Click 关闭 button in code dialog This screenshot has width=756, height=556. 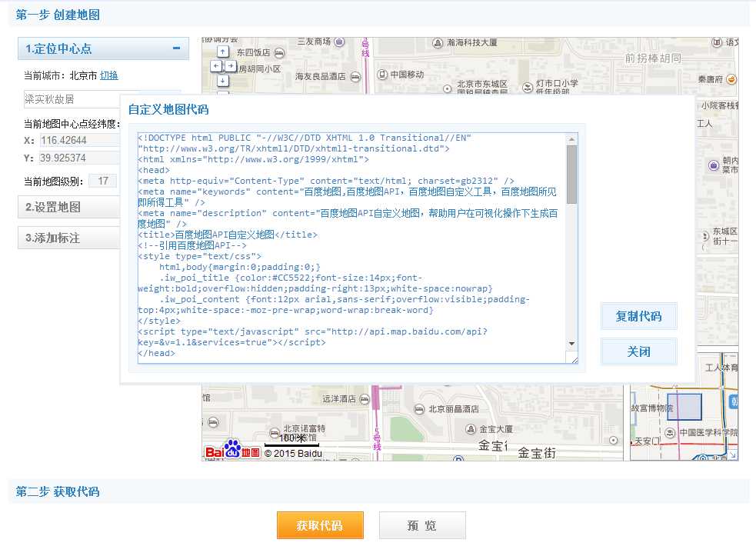[639, 351]
